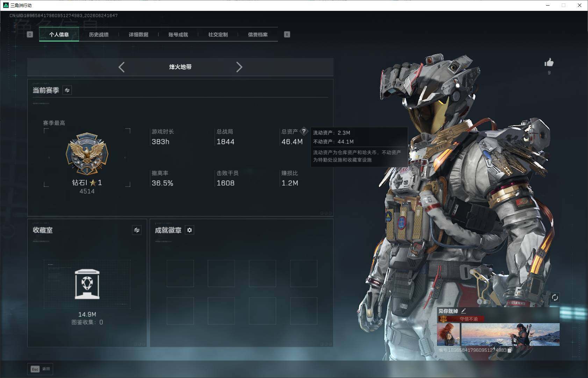
Task: Copy the player ID number icon
Action: pos(510,350)
